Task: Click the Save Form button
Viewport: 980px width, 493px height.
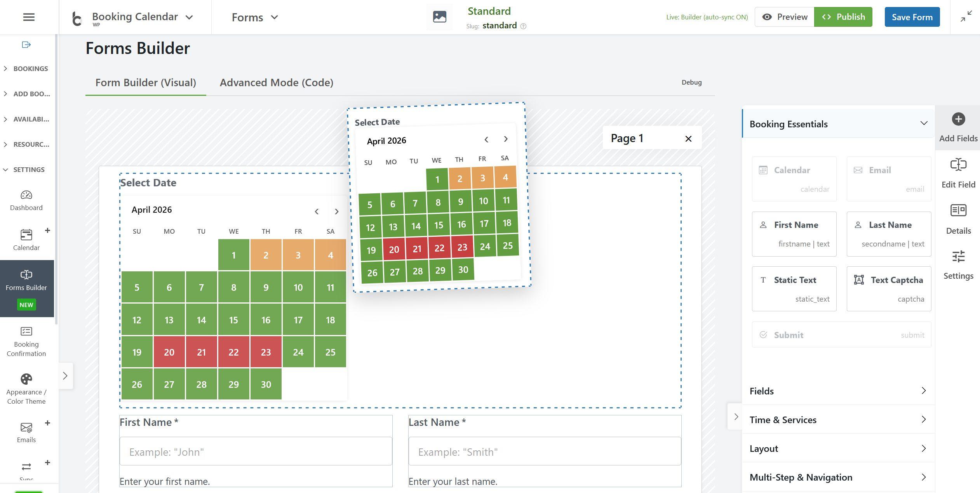Action: tap(912, 17)
